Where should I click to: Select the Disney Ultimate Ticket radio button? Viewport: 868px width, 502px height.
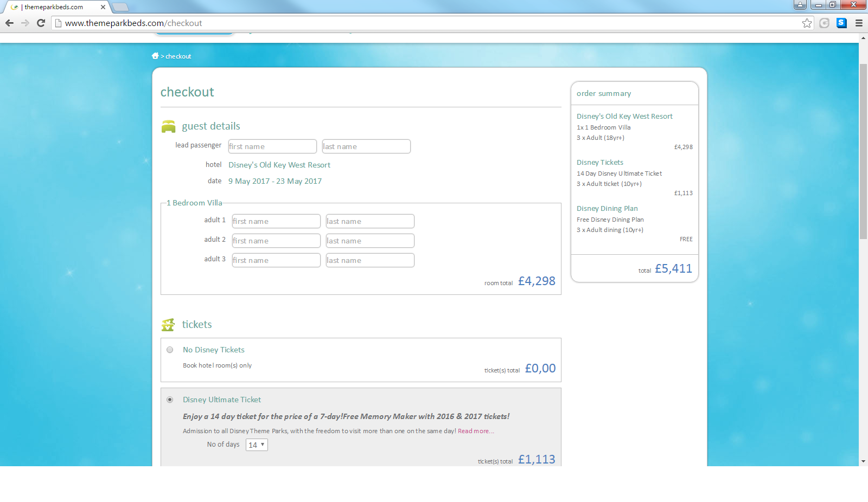[x=170, y=400]
